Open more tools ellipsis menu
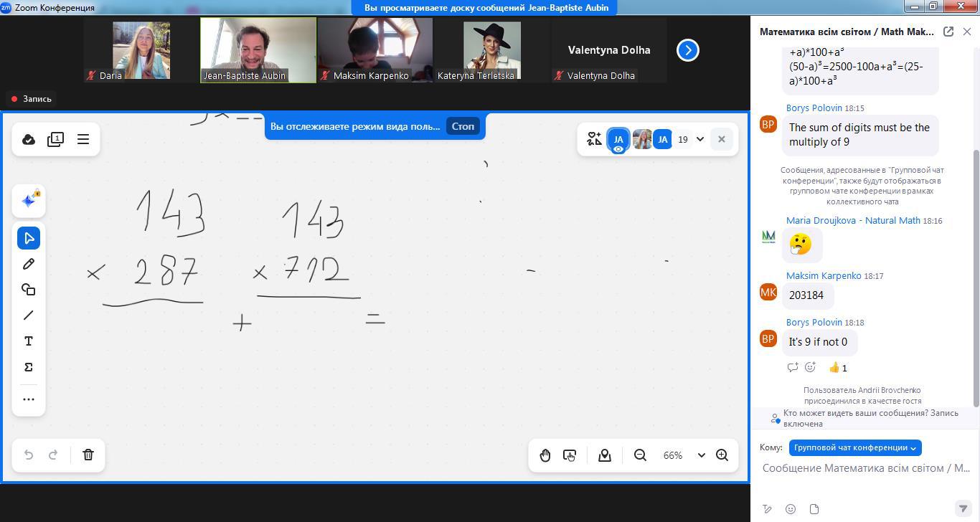 pyautogui.click(x=29, y=399)
